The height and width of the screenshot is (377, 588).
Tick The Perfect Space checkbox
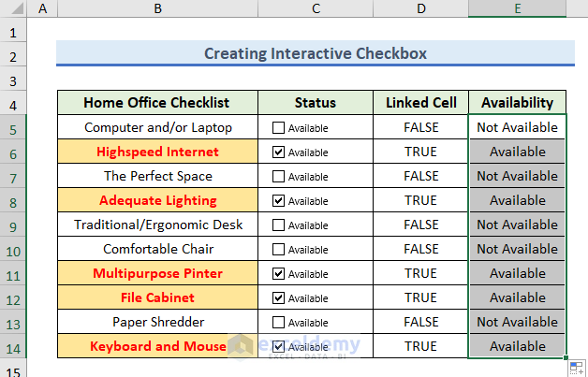point(279,177)
